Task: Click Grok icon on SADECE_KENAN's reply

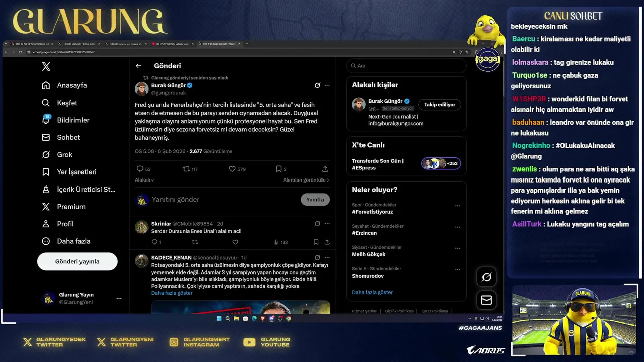Action: [x=317, y=258]
